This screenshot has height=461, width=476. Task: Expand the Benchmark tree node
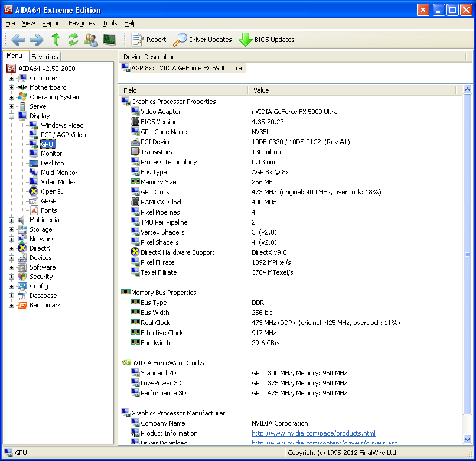[x=11, y=305]
